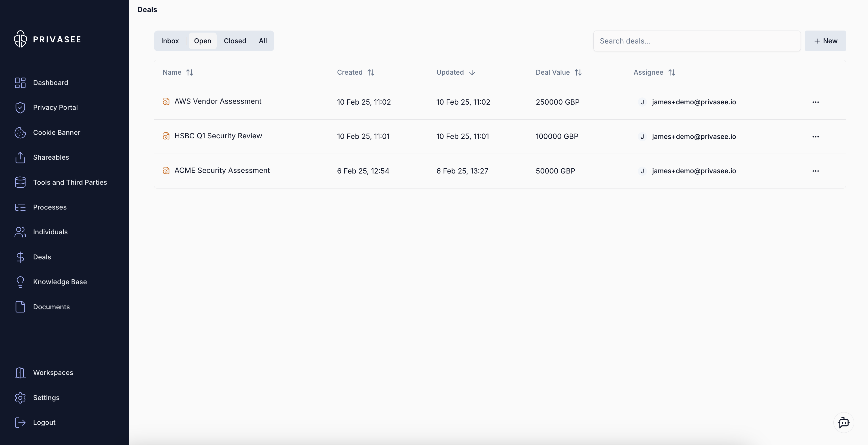This screenshot has height=445, width=868.
Task: Sort deals by Name column
Action: coord(190,72)
